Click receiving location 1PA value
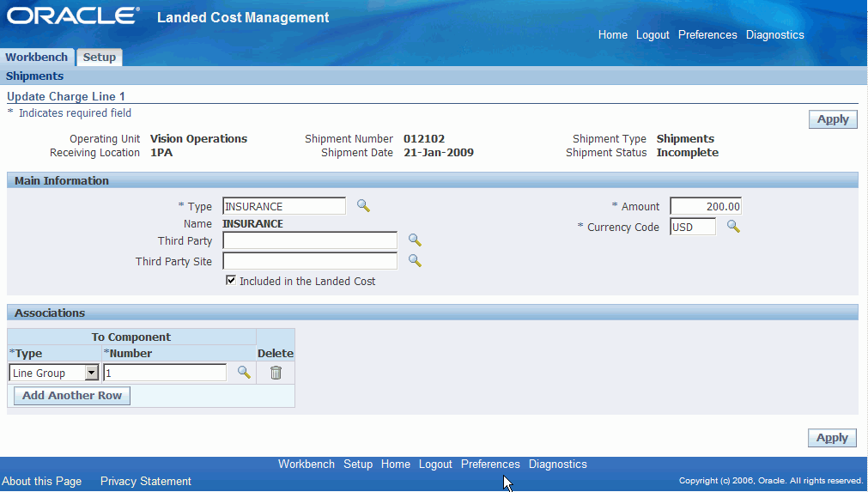The image size is (868, 492). coord(161,152)
